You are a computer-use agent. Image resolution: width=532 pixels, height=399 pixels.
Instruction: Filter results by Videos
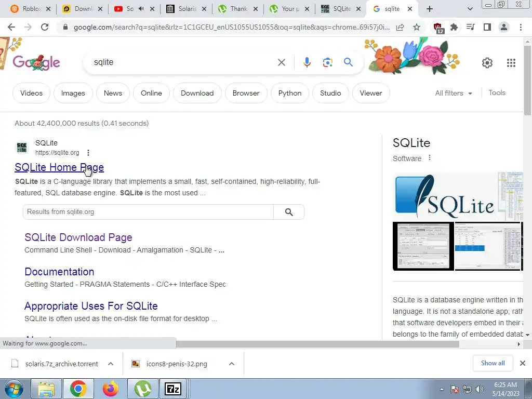[x=31, y=93]
